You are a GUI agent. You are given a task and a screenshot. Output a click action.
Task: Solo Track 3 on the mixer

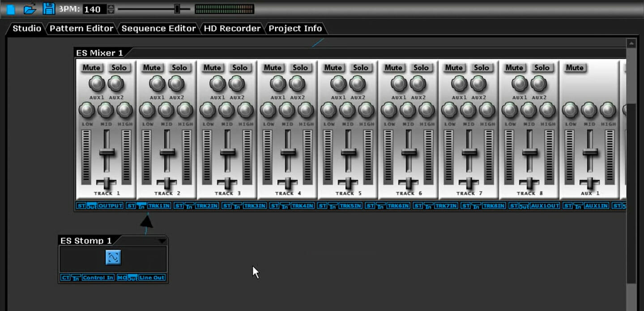click(240, 68)
